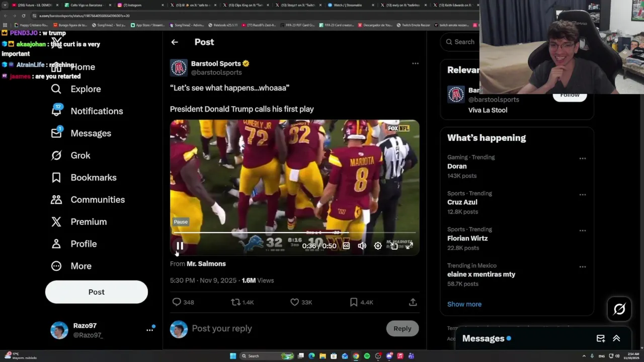The height and width of the screenshot is (362, 644).
Task: Open Grok in the sidebar
Action: [x=70, y=155]
